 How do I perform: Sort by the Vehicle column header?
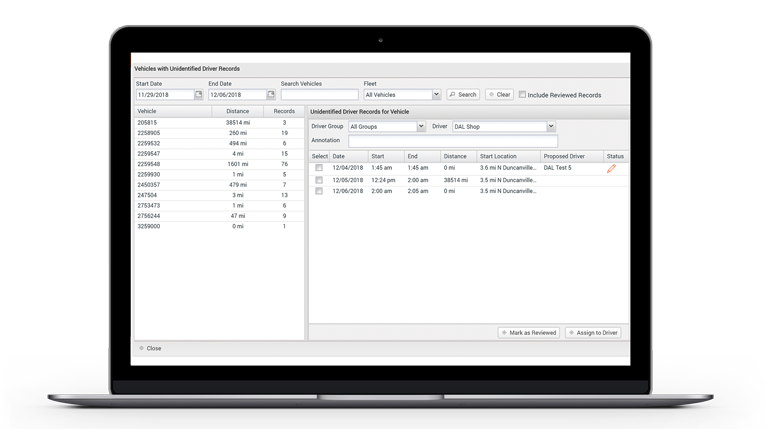173,111
